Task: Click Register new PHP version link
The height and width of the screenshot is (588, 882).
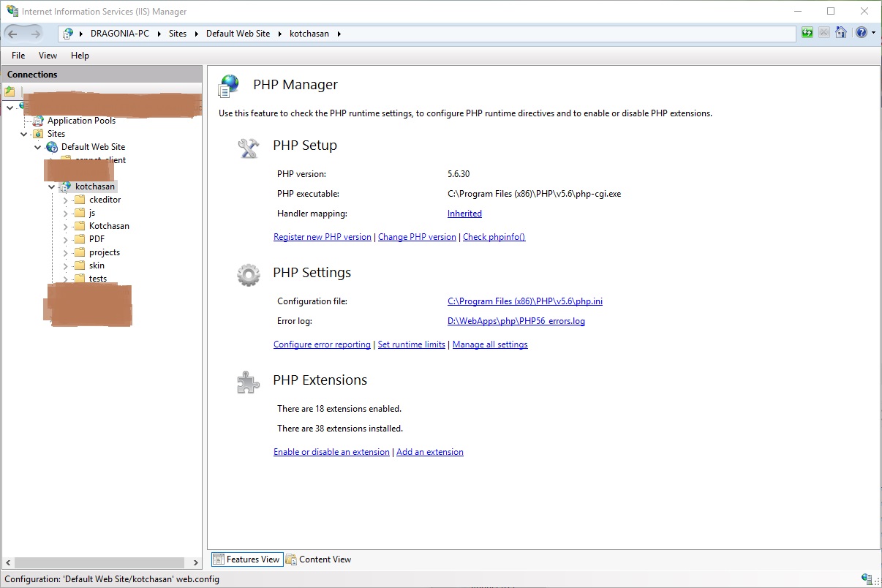Action: click(323, 237)
